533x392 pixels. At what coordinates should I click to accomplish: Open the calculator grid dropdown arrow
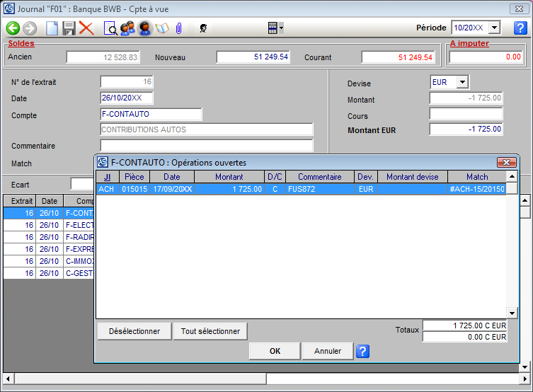[281, 28]
